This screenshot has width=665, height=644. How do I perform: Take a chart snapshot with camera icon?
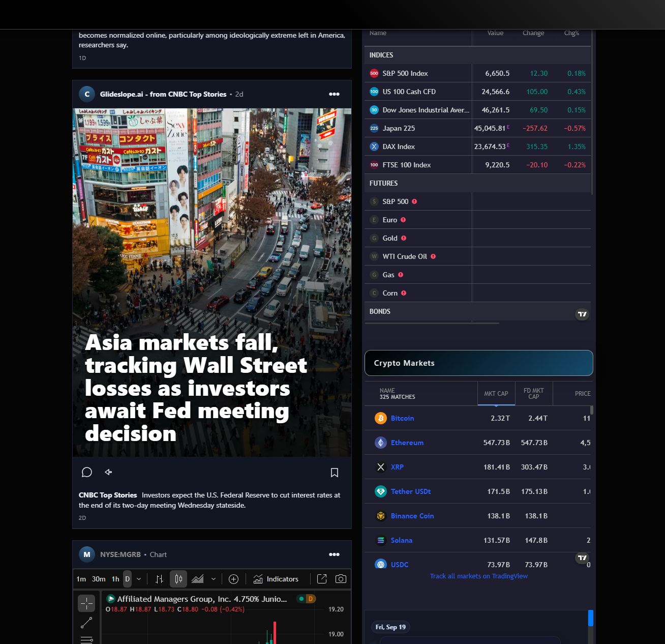(341, 579)
